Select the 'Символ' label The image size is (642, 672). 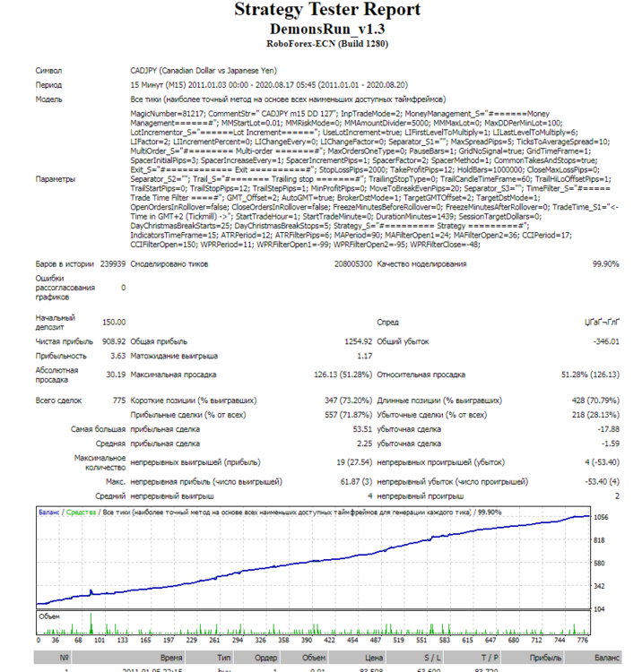(48, 71)
